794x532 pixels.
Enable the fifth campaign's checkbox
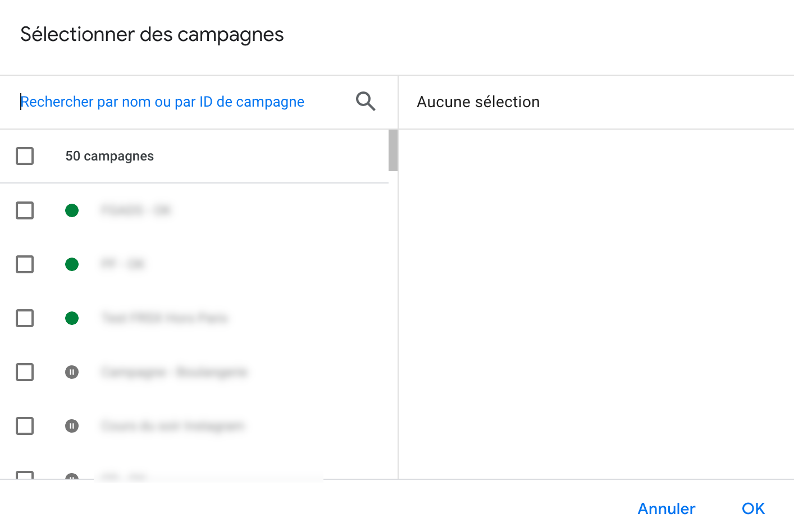25,426
